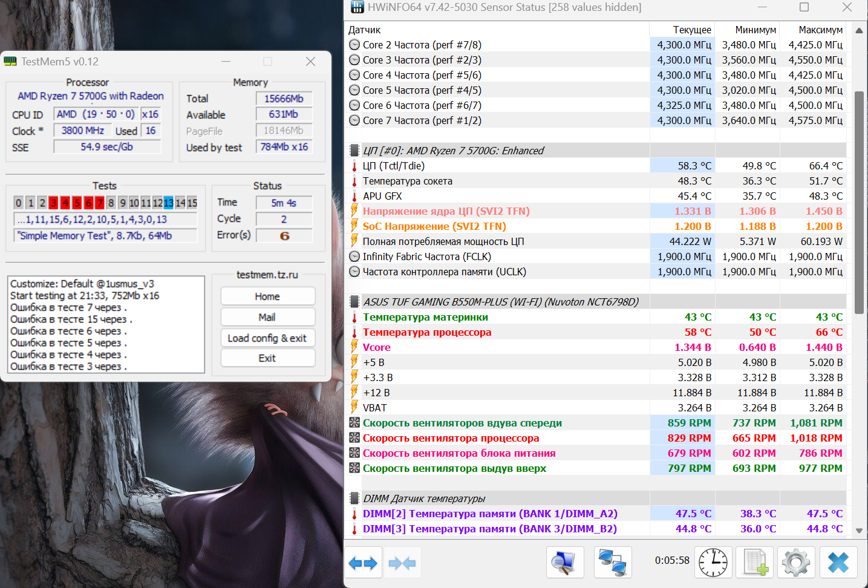This screenshot has height=588, width=868.
Task: Click the Total memory field 15666Mb
Action: point(284,99)
